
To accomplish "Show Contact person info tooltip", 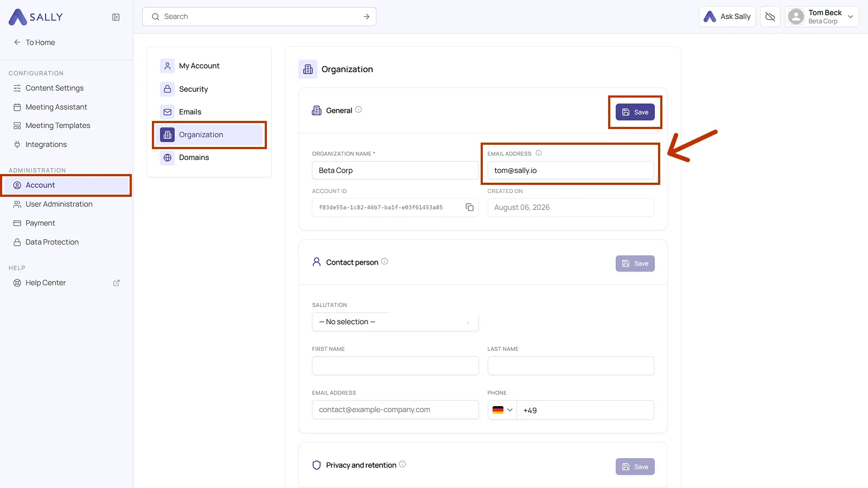I will pyautogui.click(x=385, y=261).
